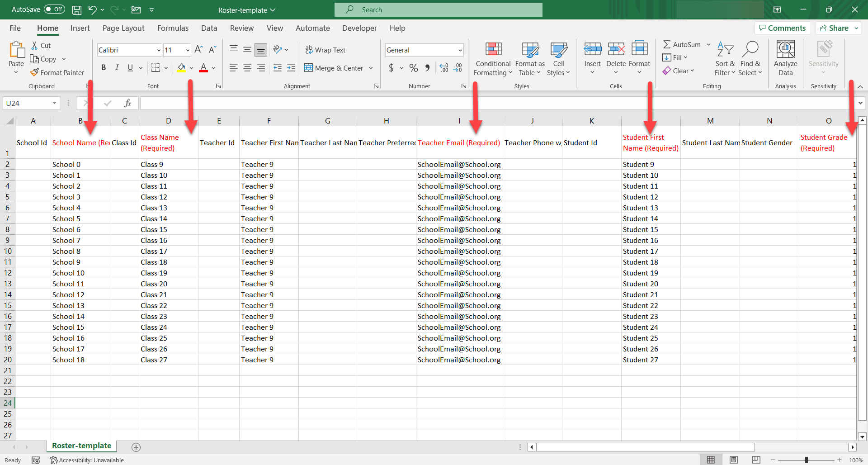This screenshot has height=465, width=868.
Task: Select the Roster-template sheet tab
Action: coord(81,446)
